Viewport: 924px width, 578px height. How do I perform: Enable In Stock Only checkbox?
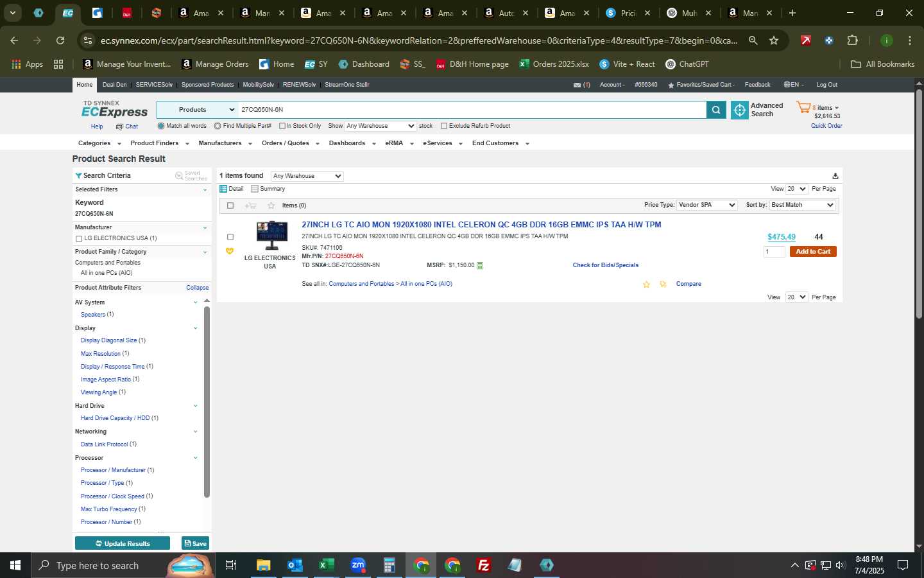[x=282, y=126]
